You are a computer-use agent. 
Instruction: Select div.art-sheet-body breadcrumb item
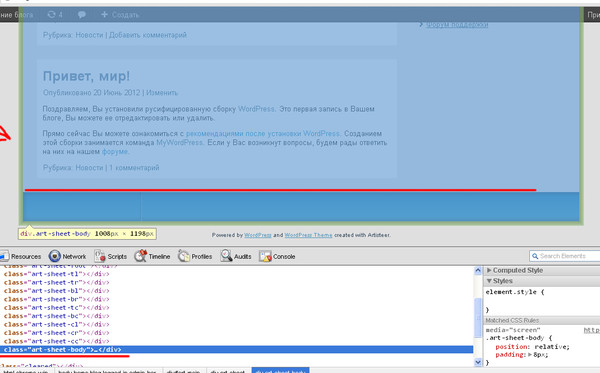280,371
